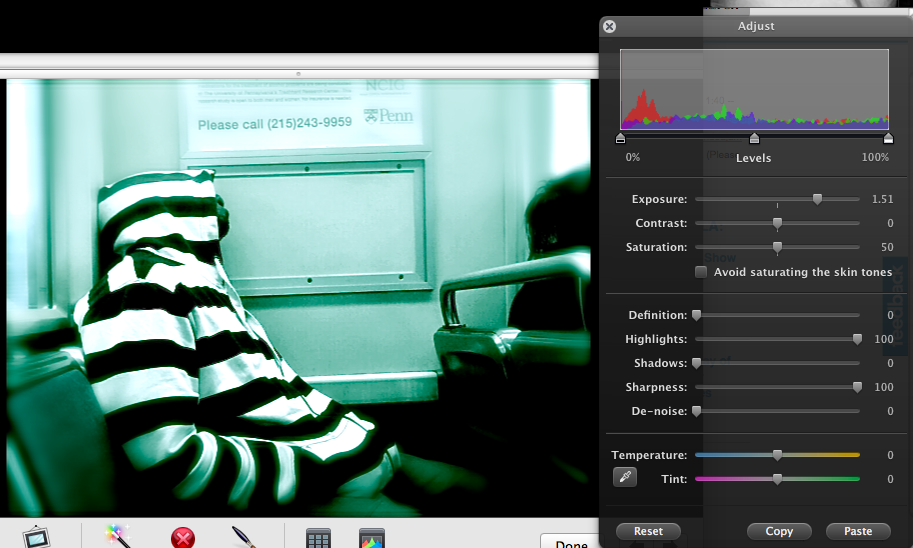913x548 pixels.
Task: Click the Copy adjustments button
Action: click(779, 531)
